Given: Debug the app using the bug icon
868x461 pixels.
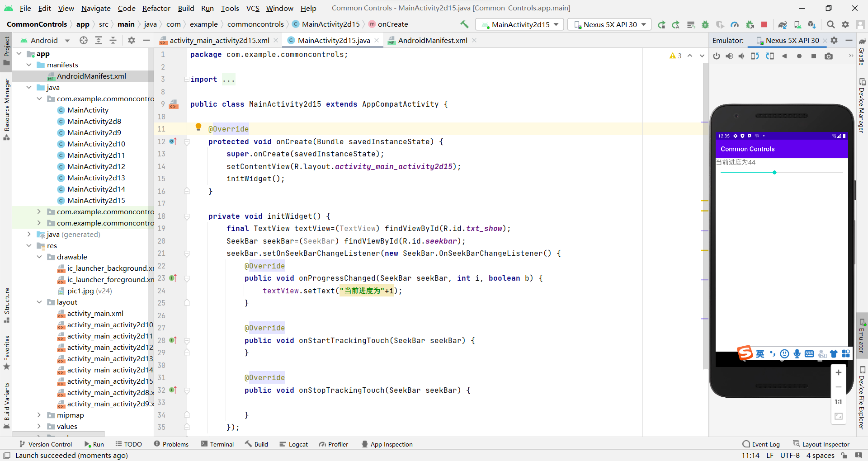Looking at the screenshot, I should pos(705,24).
